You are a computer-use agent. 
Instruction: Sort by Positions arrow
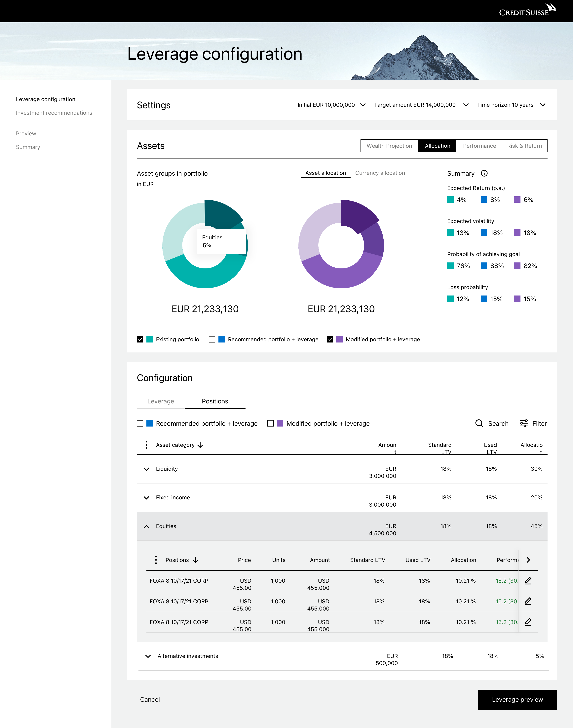click(195, 560)
